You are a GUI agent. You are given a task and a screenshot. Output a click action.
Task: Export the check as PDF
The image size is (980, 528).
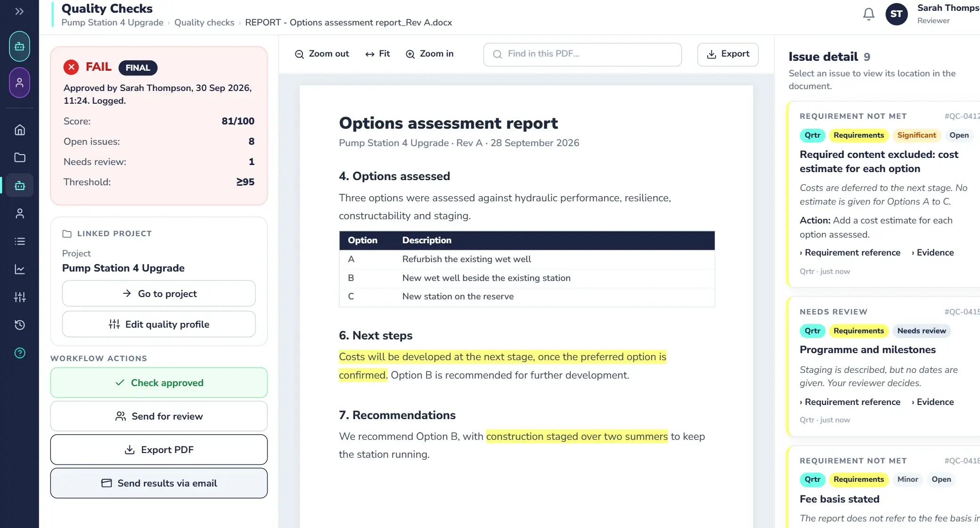(x=159, y=450)
